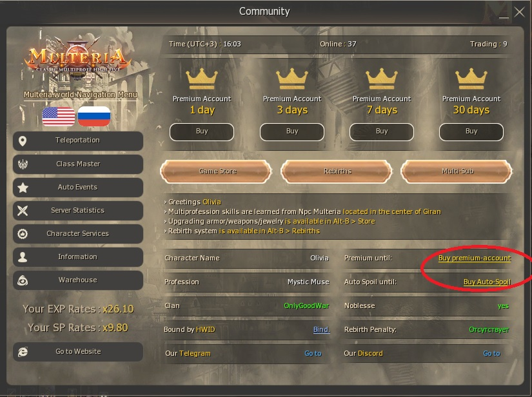Open the Rebirths section
This screenshot has width=532, height=397.
[x=337, y=171]
